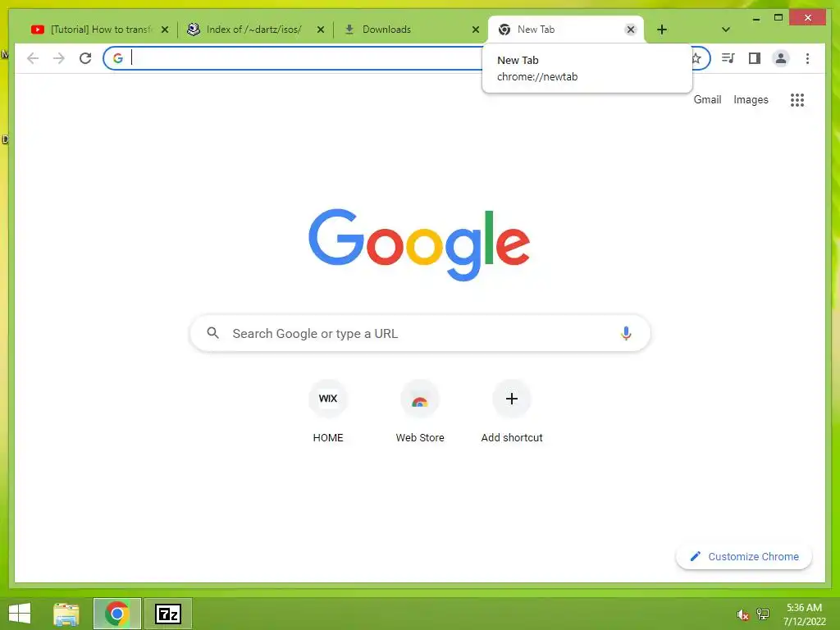
Task: Open the Google apps grid
Action: click(797, 99)
